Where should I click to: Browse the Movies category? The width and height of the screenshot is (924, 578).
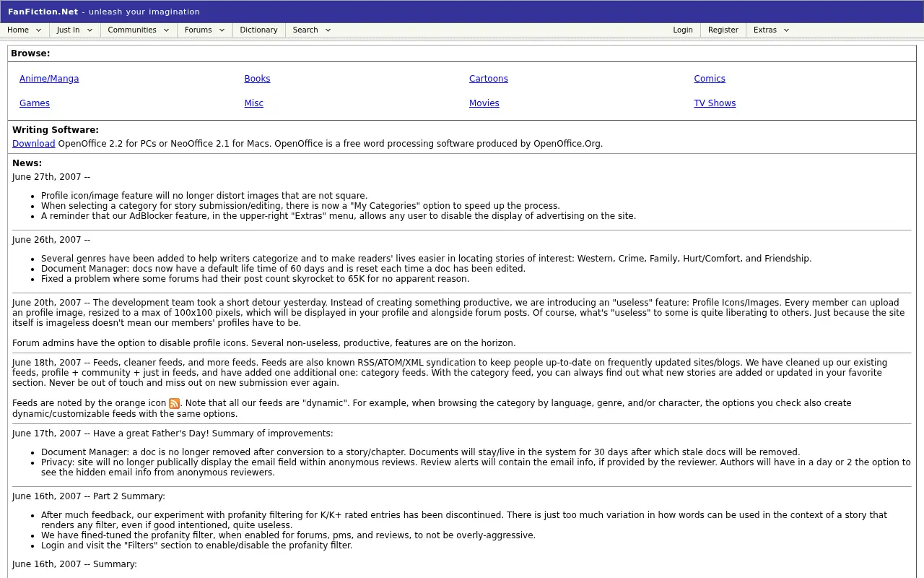pyautogui.click(x=484, y=103)
